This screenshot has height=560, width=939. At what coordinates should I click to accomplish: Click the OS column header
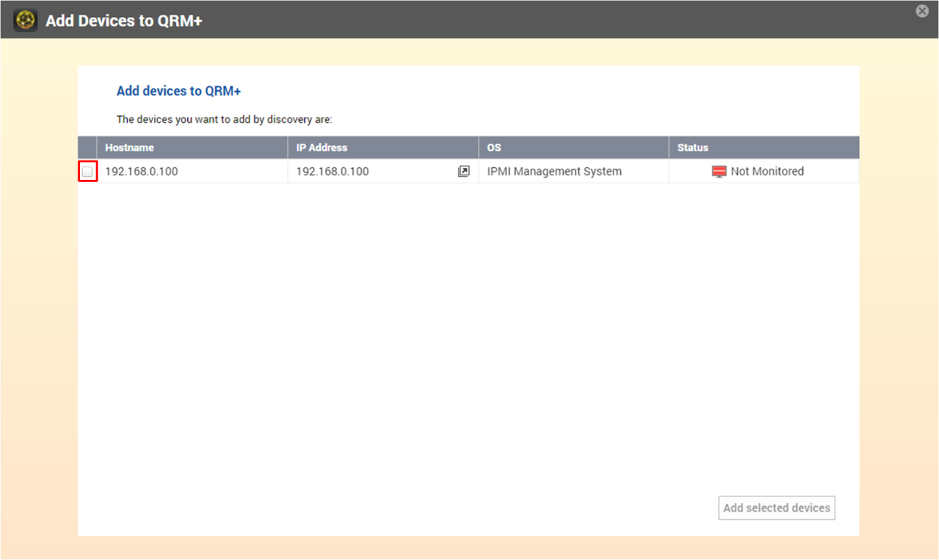tap(574, 147)
